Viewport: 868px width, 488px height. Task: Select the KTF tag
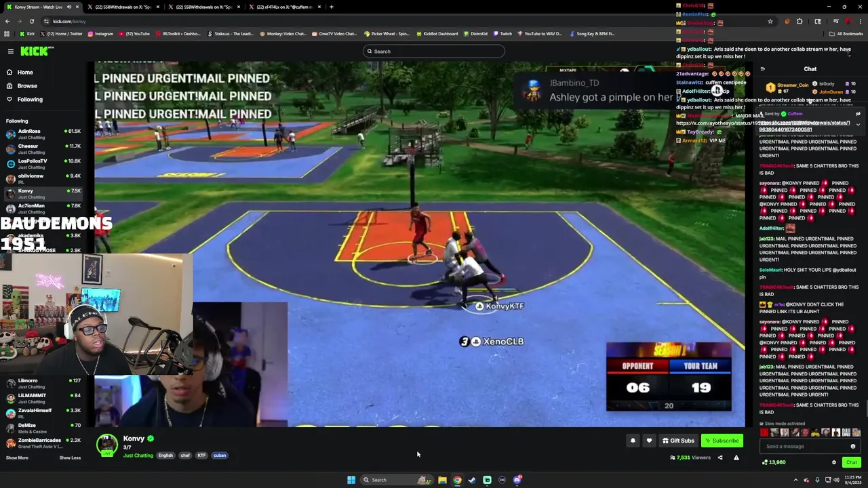point(201,455)
